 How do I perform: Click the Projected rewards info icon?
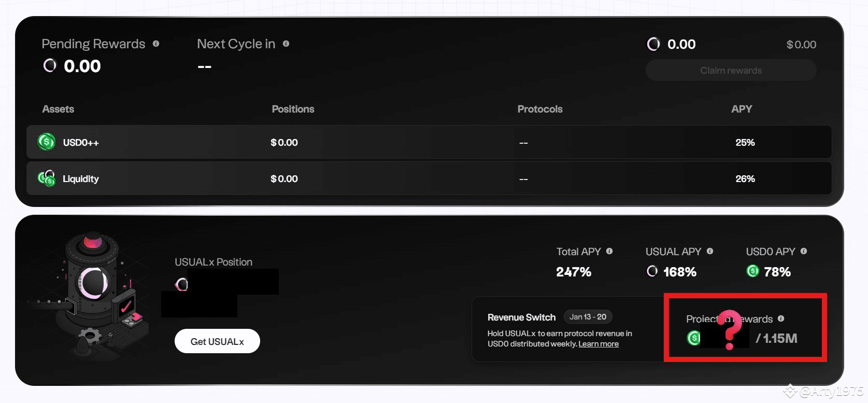coord(781,318)
